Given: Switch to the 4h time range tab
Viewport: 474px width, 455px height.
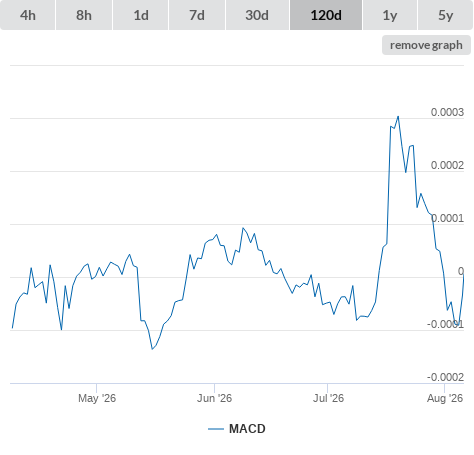Looking at the screenshot, I should [x=28, y=15].
